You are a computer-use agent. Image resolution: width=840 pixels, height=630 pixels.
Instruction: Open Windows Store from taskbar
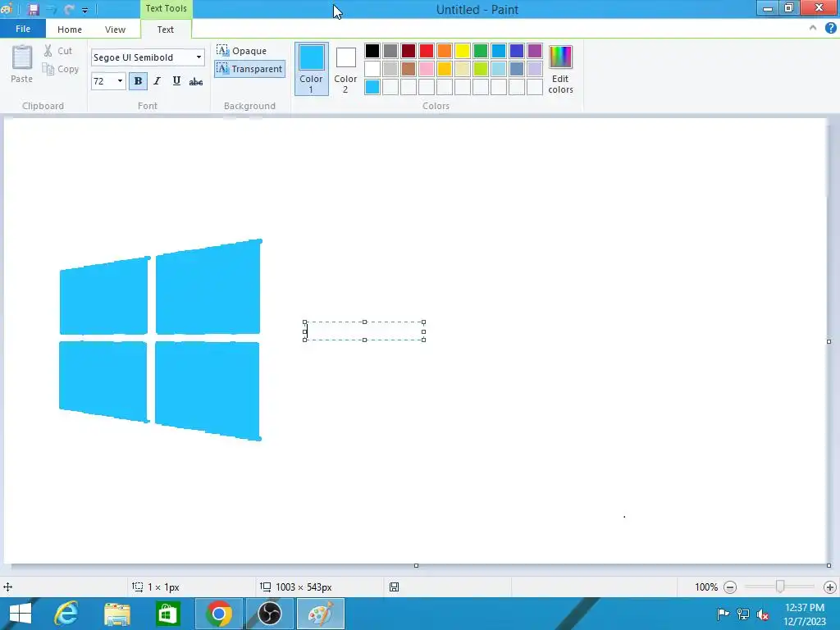(x=167, y=614)
